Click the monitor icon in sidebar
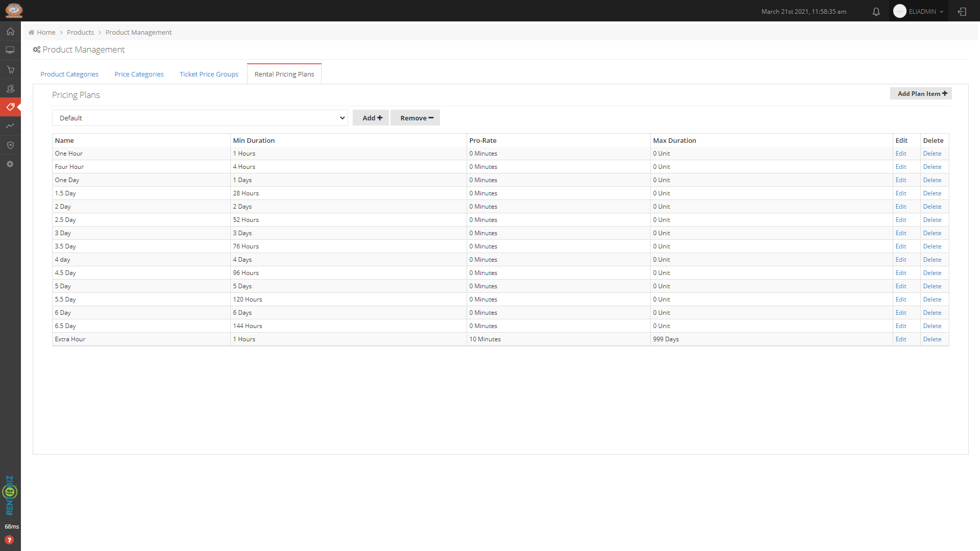This screenshot has width=980, height=551. [10, 50]
